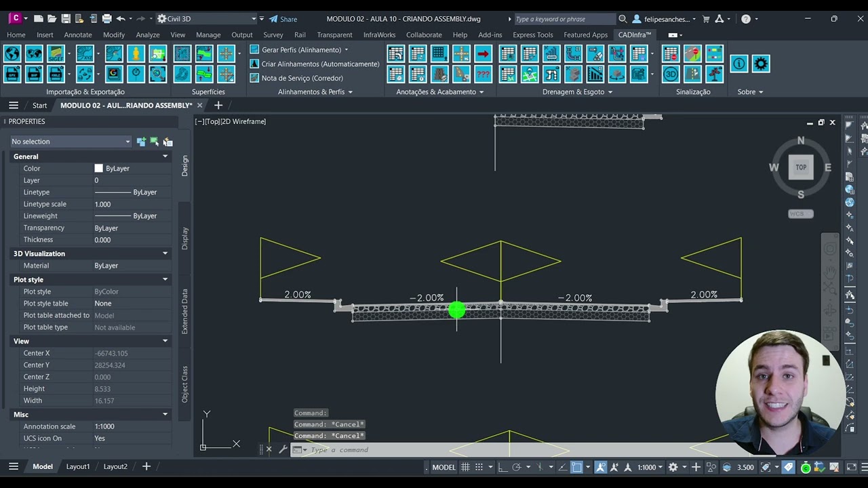The height and width of the screenshot is (488, 868).
Task: Click the red question marks icon
Action: (483, 74)
